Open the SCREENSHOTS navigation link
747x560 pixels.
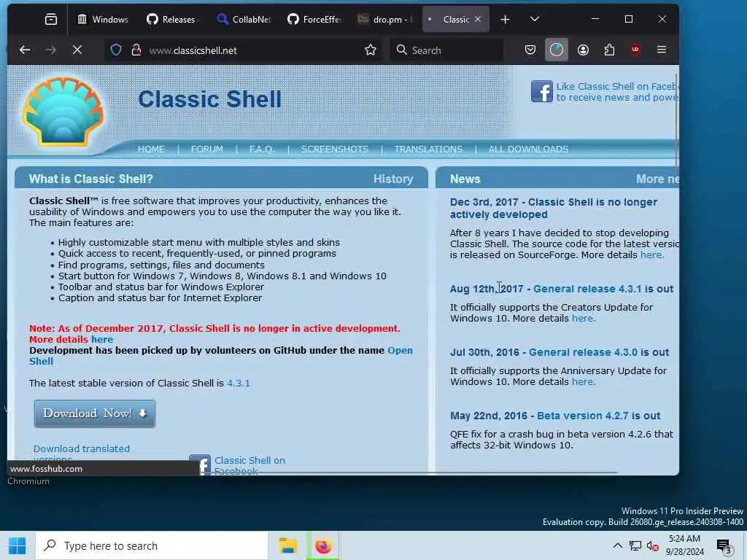(x=334, y=149)
